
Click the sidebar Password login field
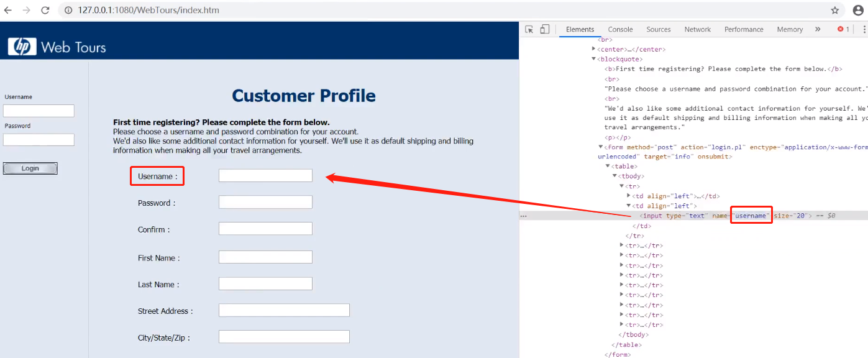39,140
